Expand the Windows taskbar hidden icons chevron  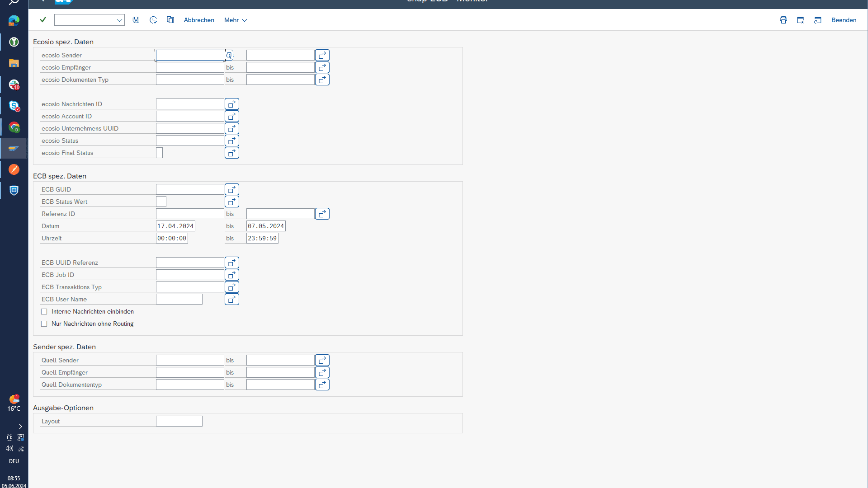(x=20, y=427)
